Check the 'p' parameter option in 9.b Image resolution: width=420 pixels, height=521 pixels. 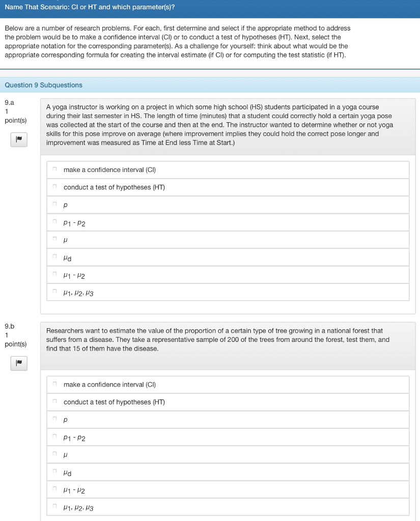coord(54,418)
